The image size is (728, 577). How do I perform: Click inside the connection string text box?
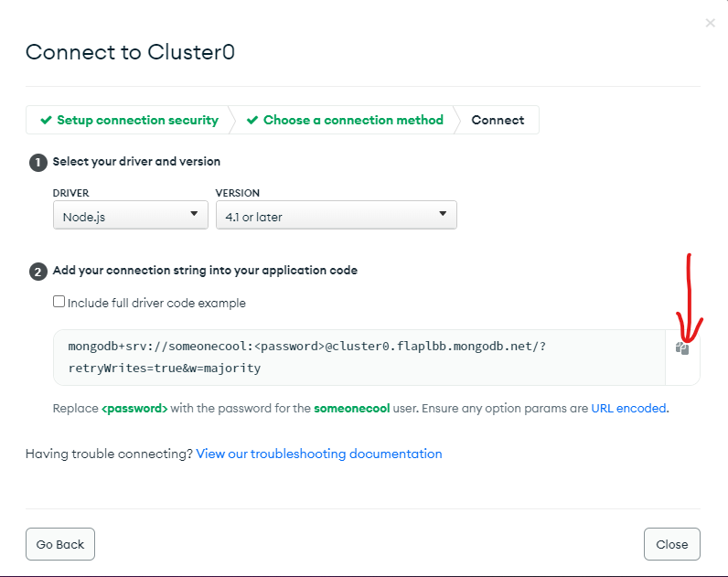(359, 358)
